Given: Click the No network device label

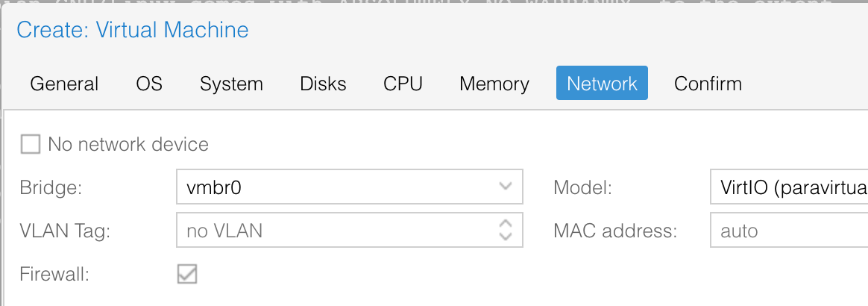Looking at the screenshot, I should point(128,144).
